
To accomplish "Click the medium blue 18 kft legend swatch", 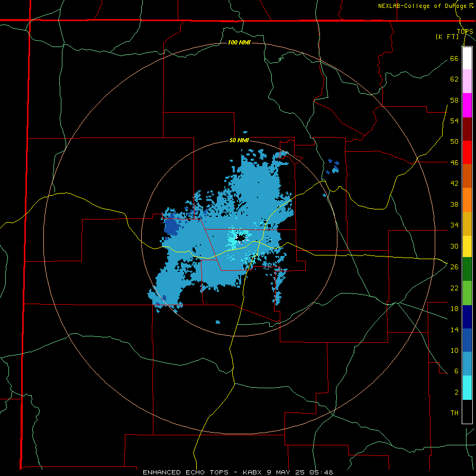I will (467, 340).
